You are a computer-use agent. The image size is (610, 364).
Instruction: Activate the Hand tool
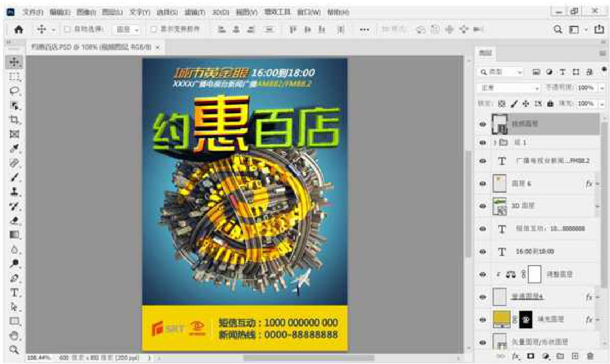[x=14, y=336]
